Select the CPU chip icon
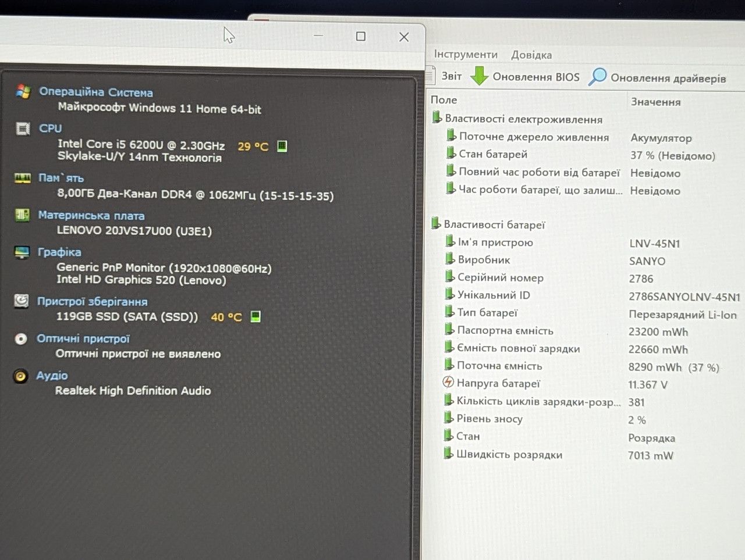Screen dimensions: 745x560 23,129
